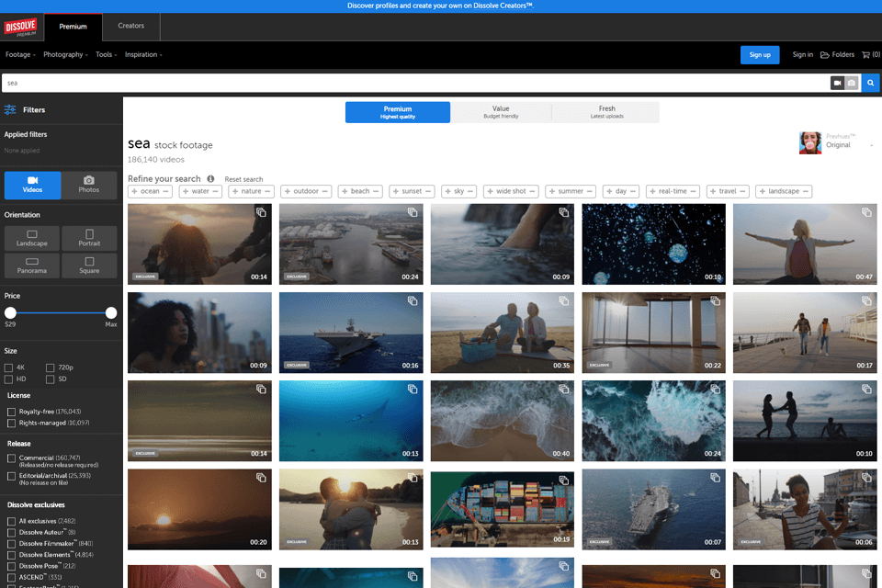Choose the Portrait orientation icon
This screenshot has width=882, height=588.
[x=89, y=239]
